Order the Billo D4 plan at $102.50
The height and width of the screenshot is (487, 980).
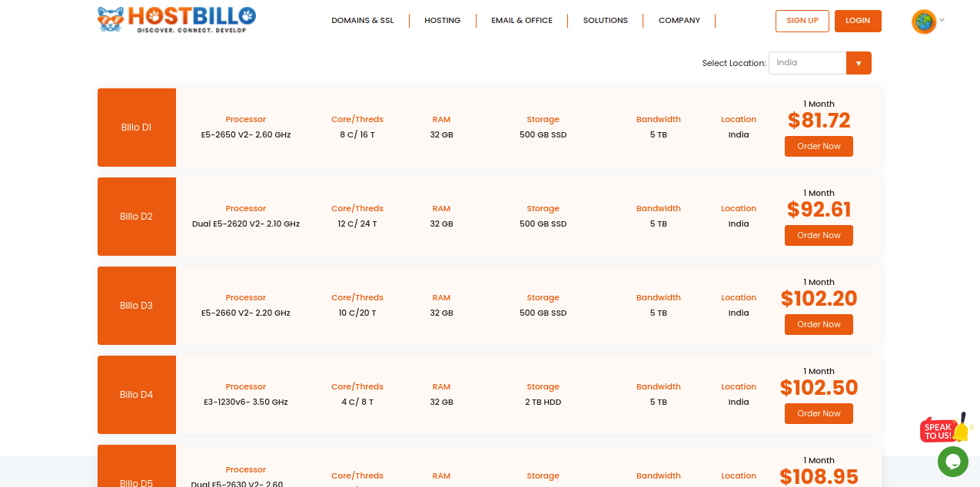[819, 413]
